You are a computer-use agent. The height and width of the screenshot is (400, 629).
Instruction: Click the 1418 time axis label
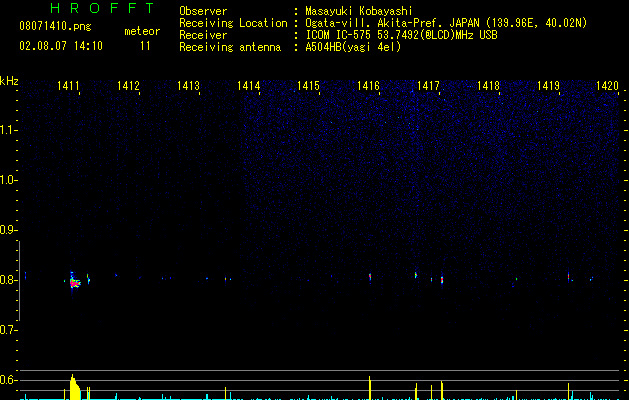coord(488,86)
